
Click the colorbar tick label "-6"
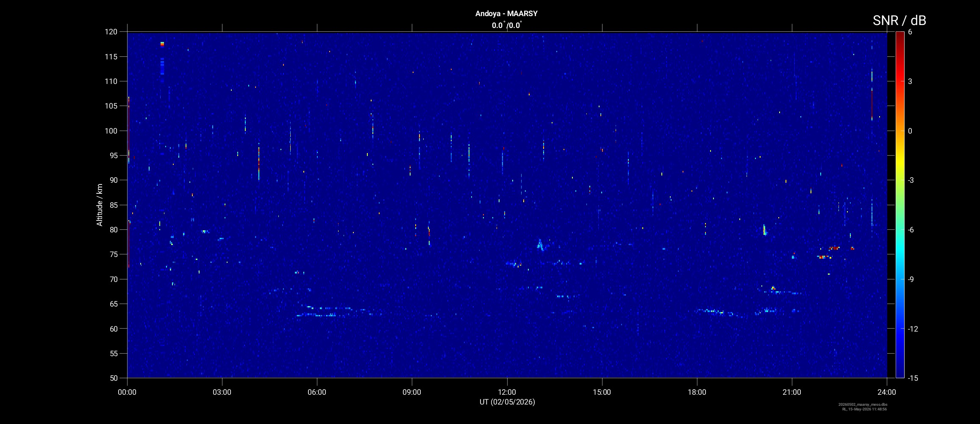click(x=911, y=230)
